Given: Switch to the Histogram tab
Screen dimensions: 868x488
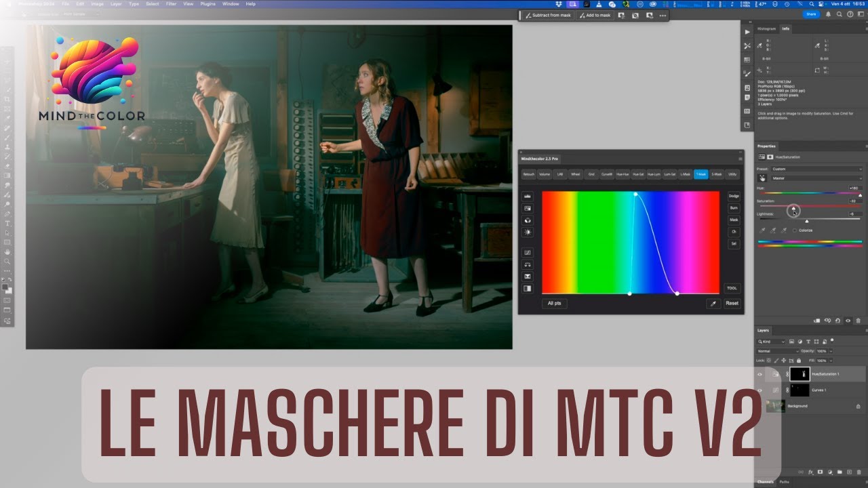Looking at the screenshot, I should click(766, 28).
